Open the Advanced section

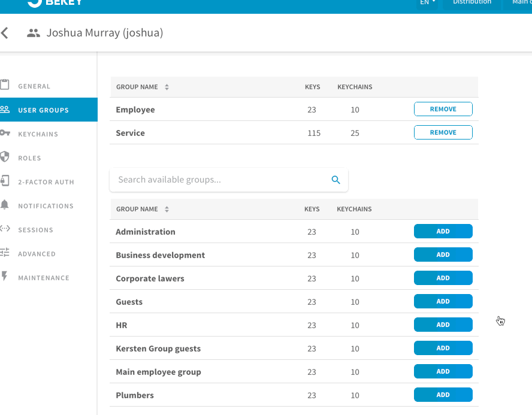(x=49, y=254)
